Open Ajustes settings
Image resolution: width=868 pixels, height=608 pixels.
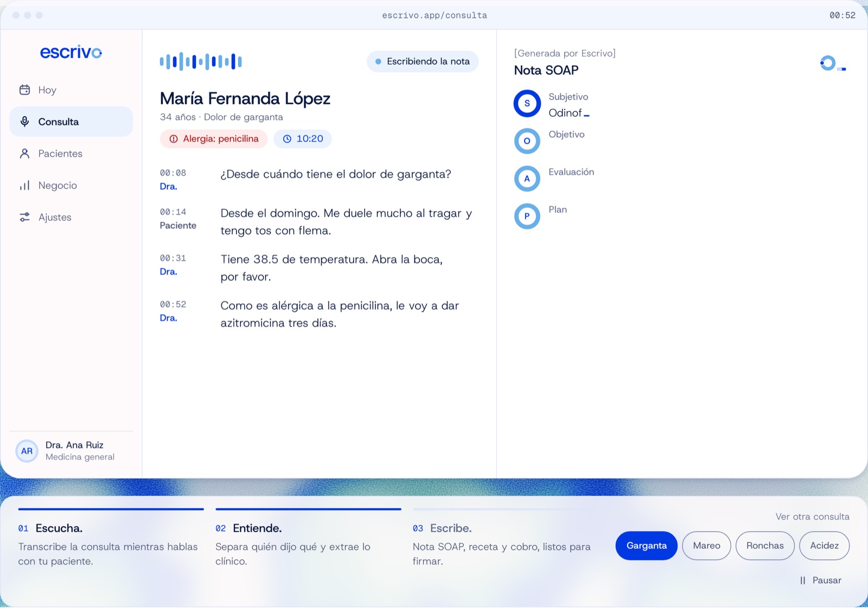coord(71,217)
